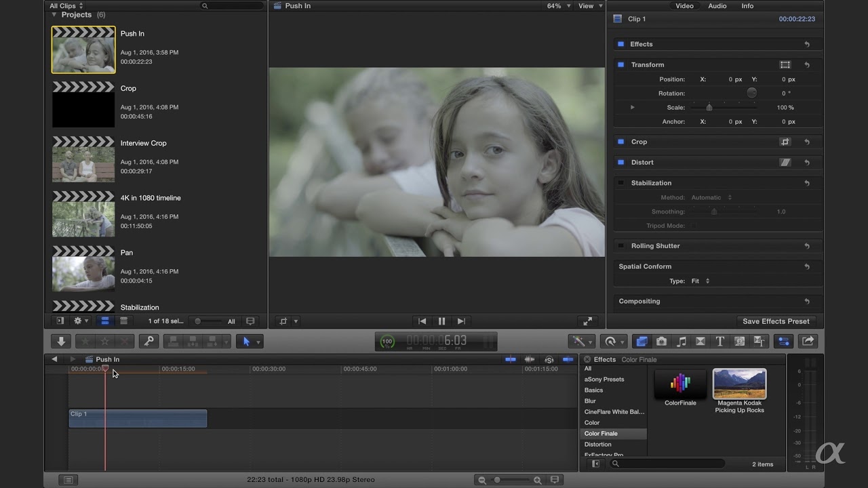Show Transform onscreen controls icon

[x=785, y=64]
